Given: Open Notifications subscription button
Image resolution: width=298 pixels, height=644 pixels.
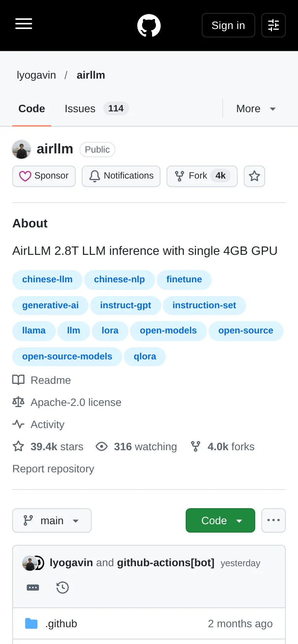Looking at the screenshot, I should coord(121,176).
